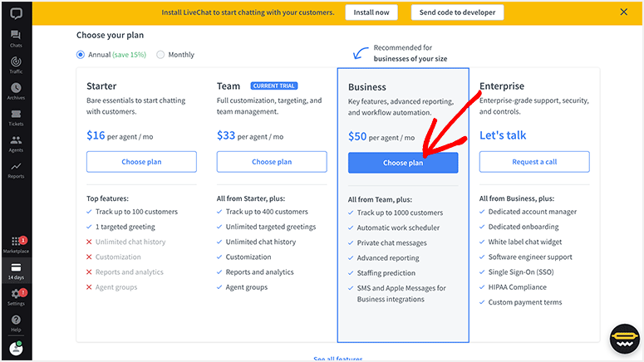Open the 14 days subscription icon
This screenshot has width=644, height=362.
(x=16, y=271)
